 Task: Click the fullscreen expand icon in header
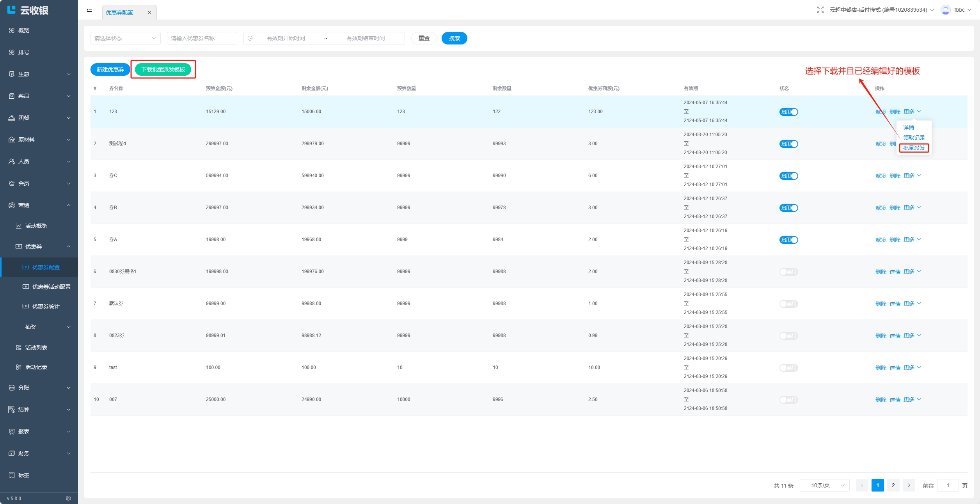point(820,10)
